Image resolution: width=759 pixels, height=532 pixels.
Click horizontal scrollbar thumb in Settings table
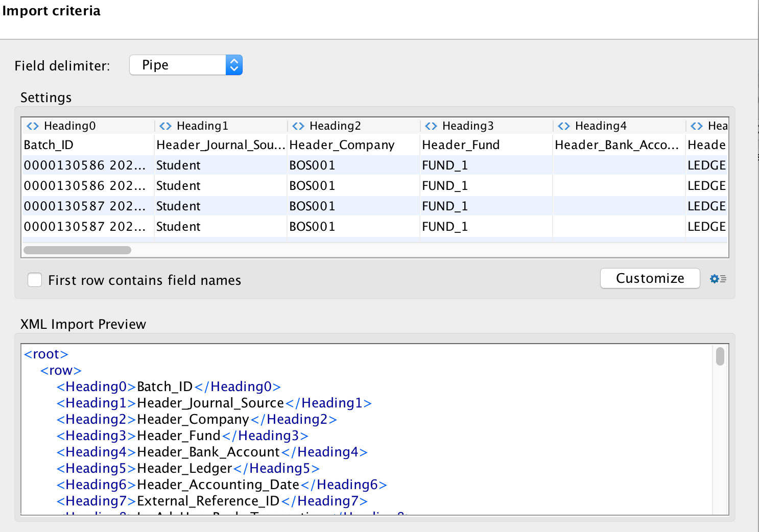(77, 250)
